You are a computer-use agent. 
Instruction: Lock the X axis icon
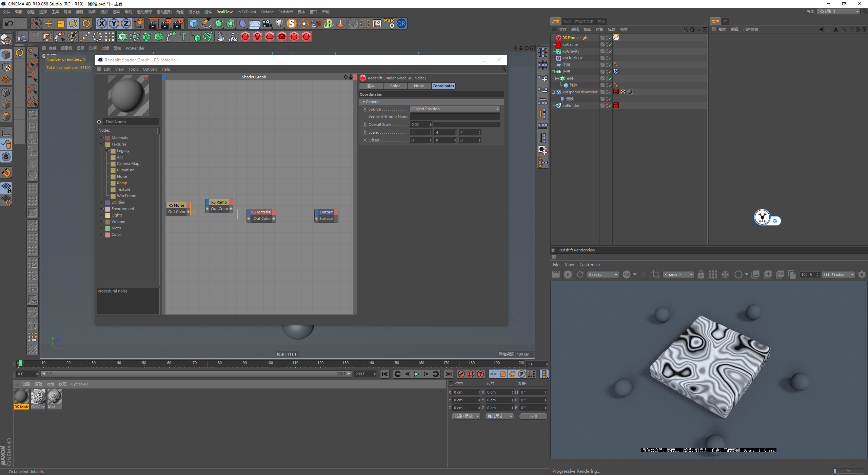click(x=101, y=23)
